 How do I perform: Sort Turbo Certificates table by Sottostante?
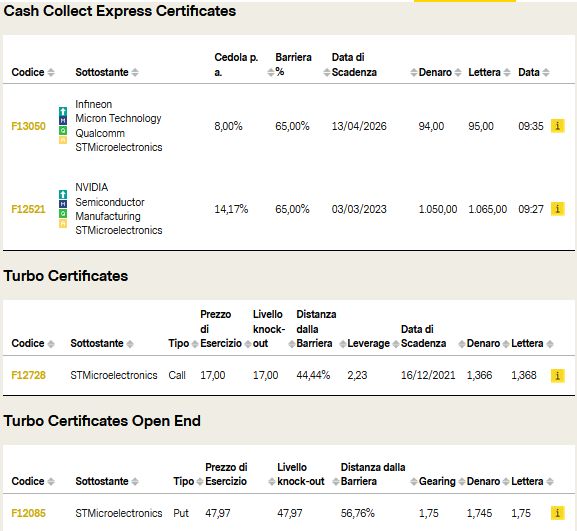[130, 344]
